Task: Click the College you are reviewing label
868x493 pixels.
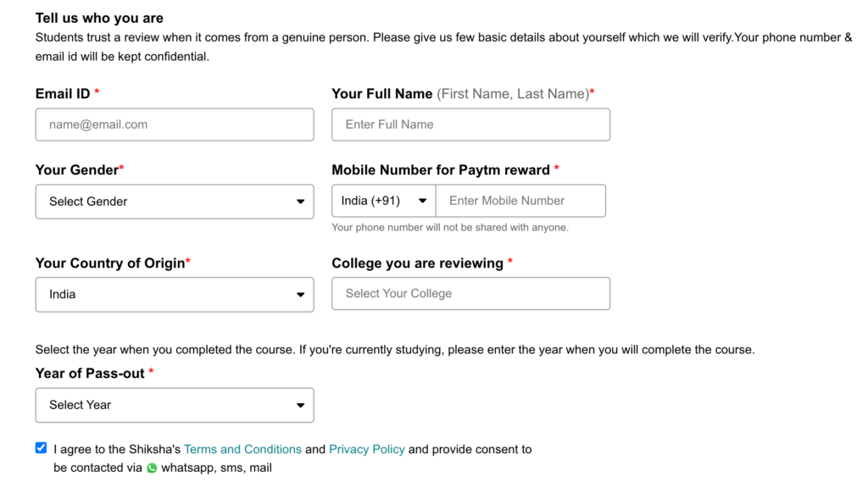Action: coord(417,263)
